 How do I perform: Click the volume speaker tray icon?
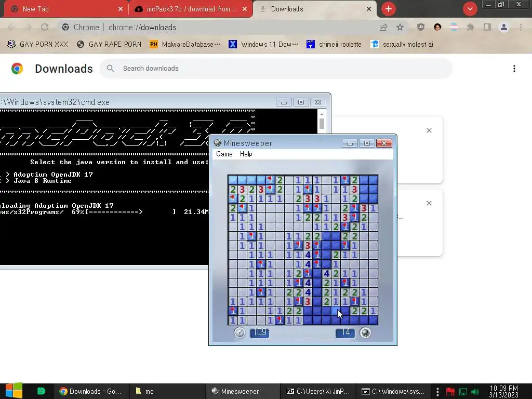475,392
